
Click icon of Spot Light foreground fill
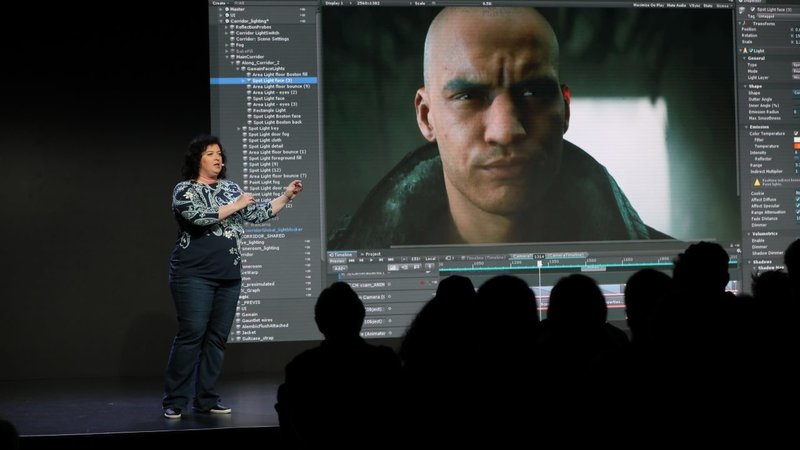pyautogui.click(x=244, y=158)
